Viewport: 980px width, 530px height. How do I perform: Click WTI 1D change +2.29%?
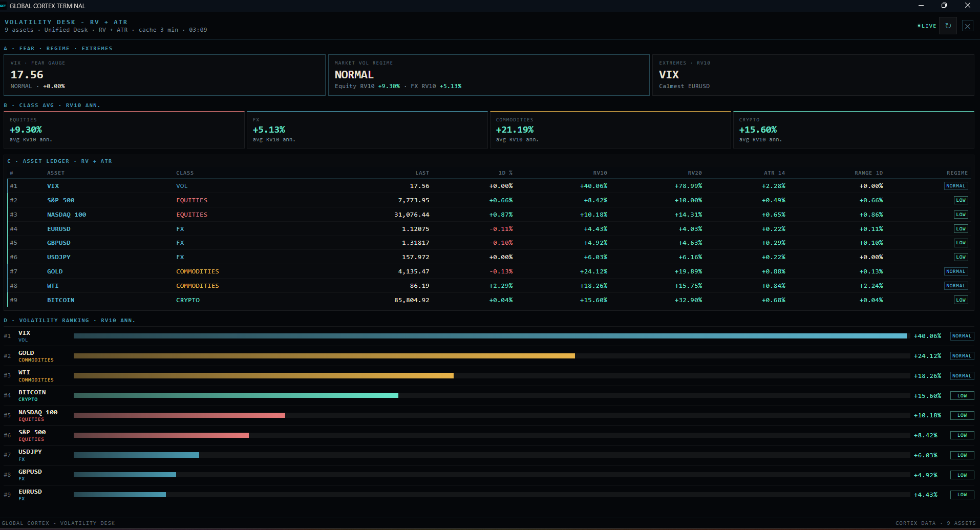(x=501, y=286)
